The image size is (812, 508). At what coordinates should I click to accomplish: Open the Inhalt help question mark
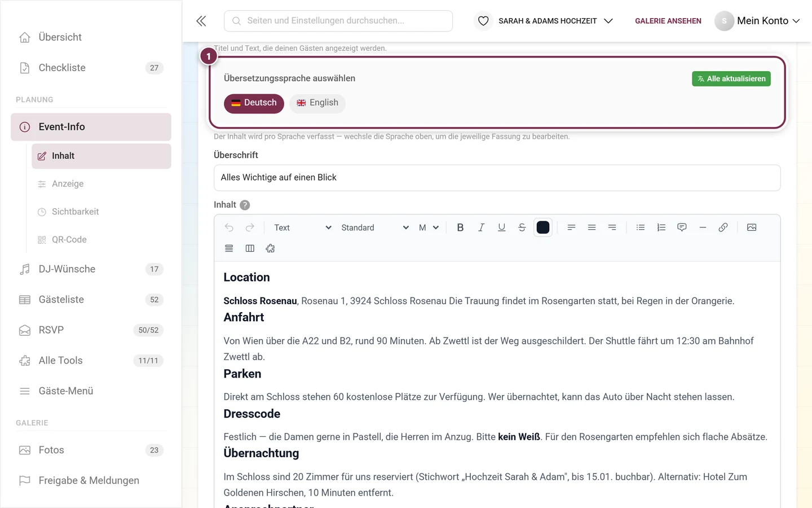pos(245,205)
